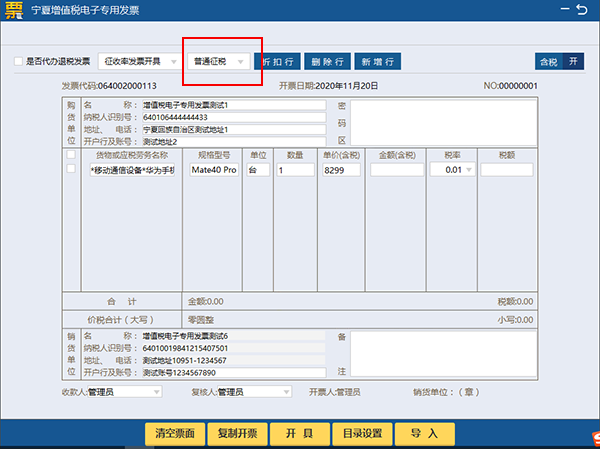Click the 发票代码:064002000113 text
Screen dimensions: 600x449
[109, 86]
